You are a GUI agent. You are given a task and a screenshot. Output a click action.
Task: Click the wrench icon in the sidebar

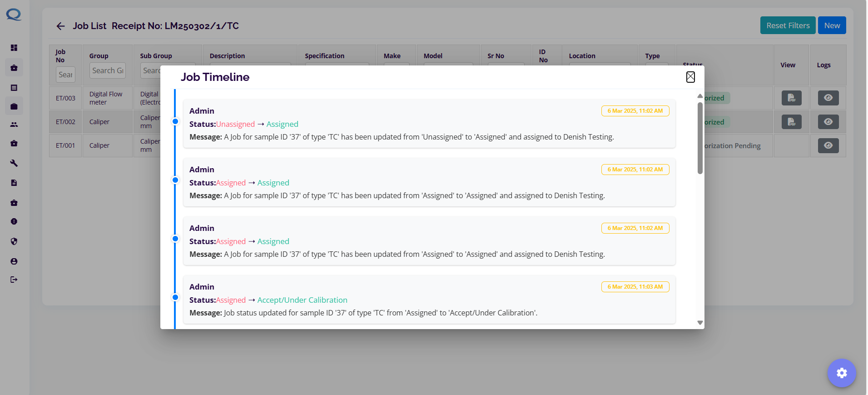coord(14,163)
